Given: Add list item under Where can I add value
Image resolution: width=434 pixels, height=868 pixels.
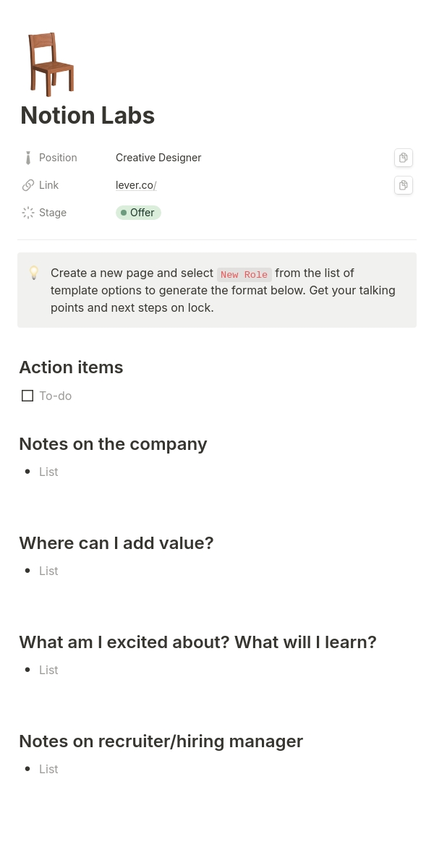Looking at the screenshot, I should 48,571.
